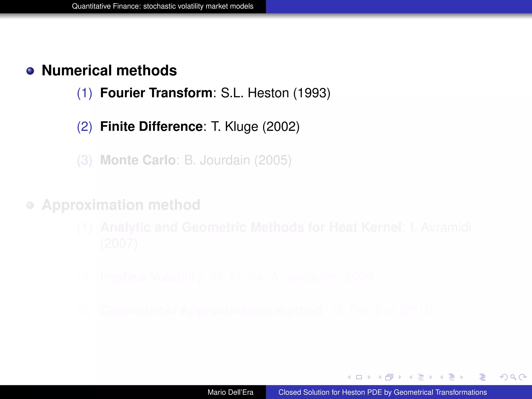532x399 pixels.
Task: Click the next frame arrow after stacked frames icon
Action: (400, 377)
